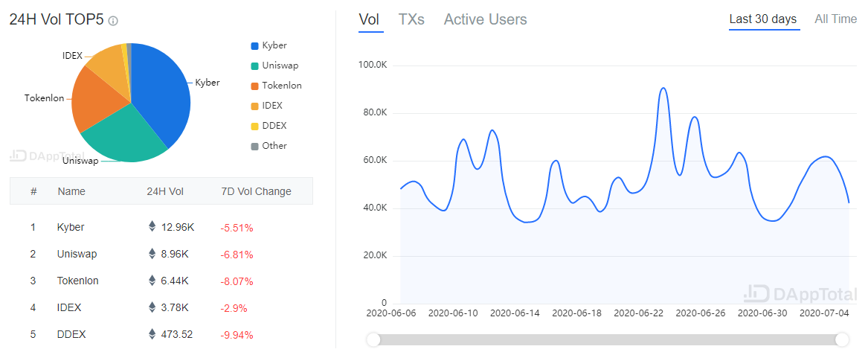Toggle DDEX legend color swatch
Image resolution: width=868 pixels, height=355 pixels.
point(254,127)
